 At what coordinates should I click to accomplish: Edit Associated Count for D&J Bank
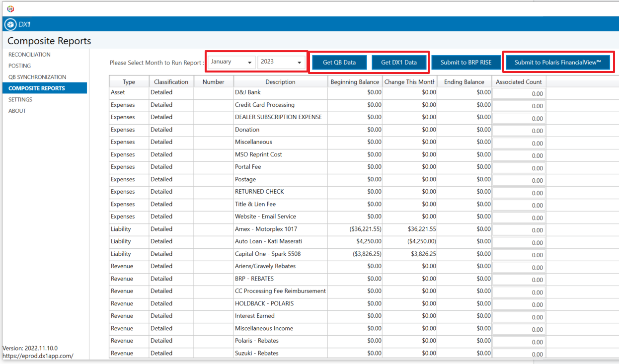(519, 93)
